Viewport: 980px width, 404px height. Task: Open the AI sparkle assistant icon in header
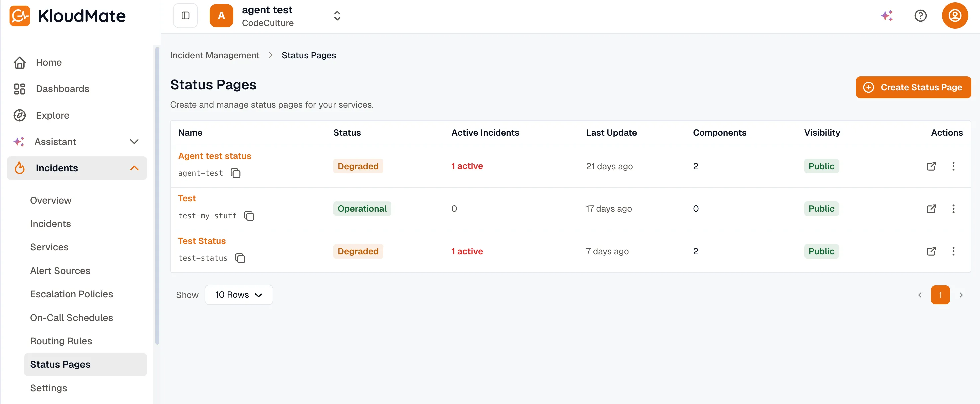point(886,16)
